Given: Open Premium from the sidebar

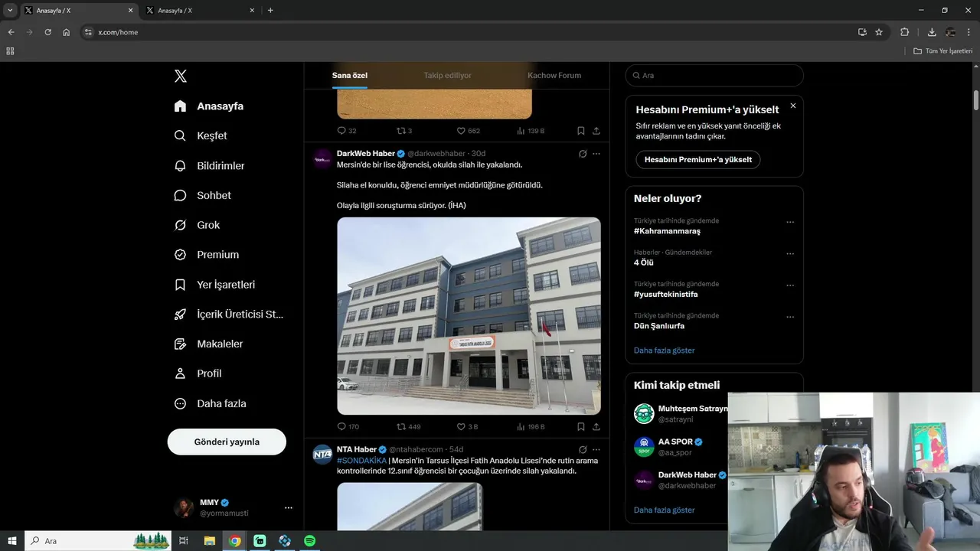Looking at the screenshot, I should (207, 255).
